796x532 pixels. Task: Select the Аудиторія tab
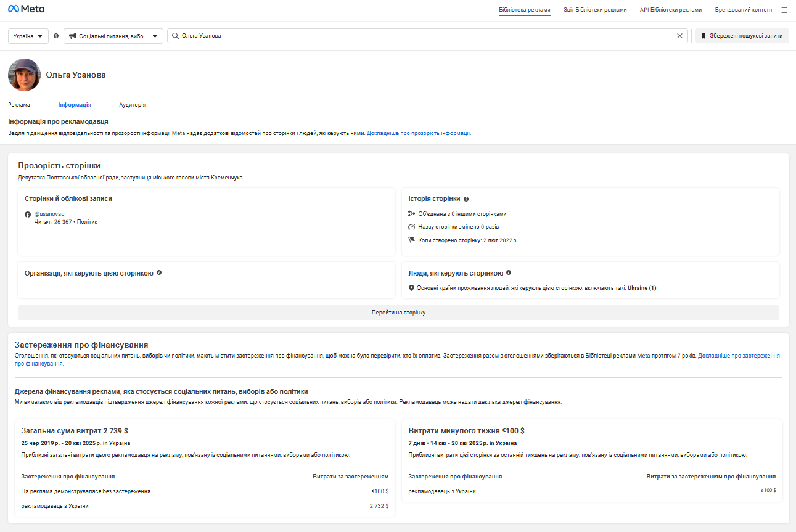[x=132, y=105]
